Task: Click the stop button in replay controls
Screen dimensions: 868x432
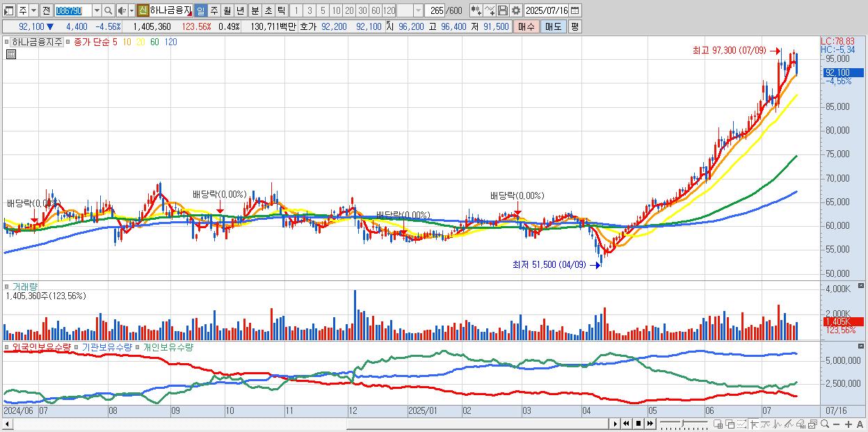Action: click(638, 424)
